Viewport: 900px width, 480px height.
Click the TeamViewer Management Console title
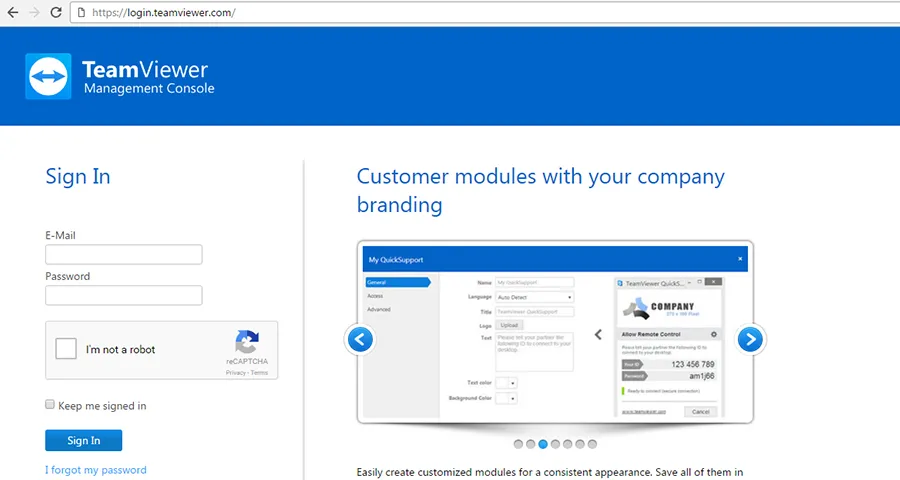click(x=148, y=77)
